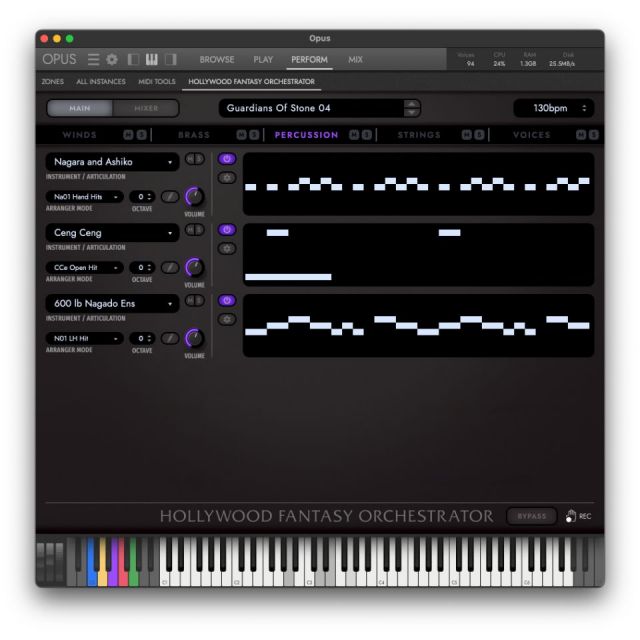Mute the Brass section with its M button
Screen dimensions: 640x640
[241, 135]
